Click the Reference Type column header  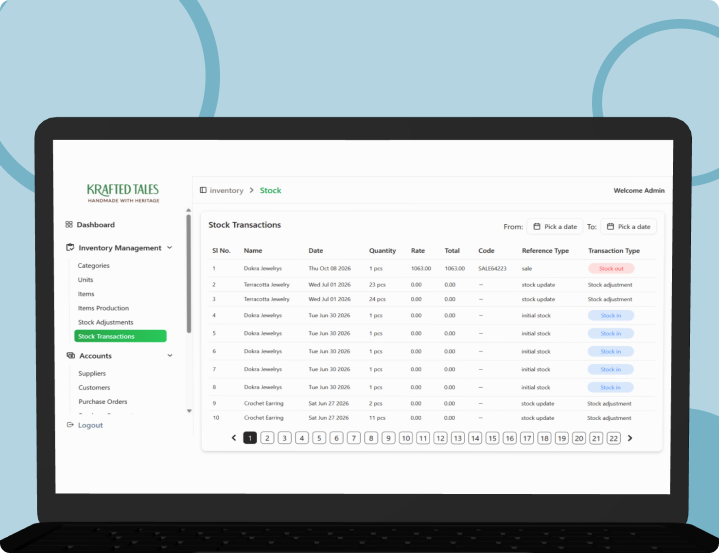tap(545, 250)
